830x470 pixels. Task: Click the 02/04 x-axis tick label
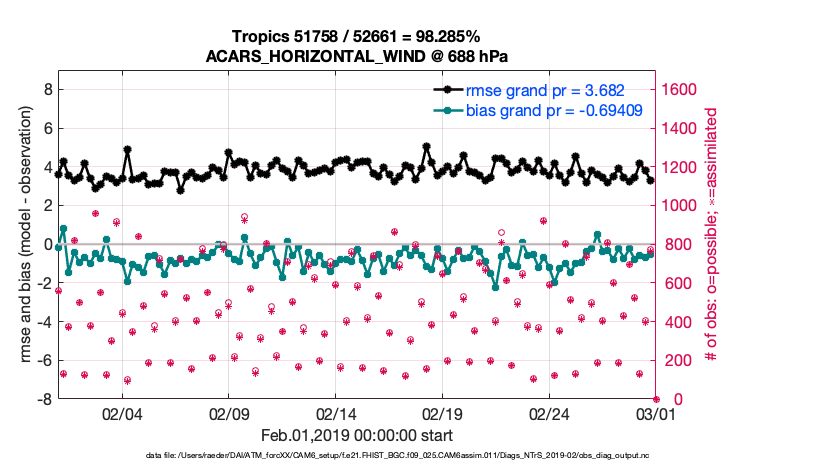[x=122, y=414]
